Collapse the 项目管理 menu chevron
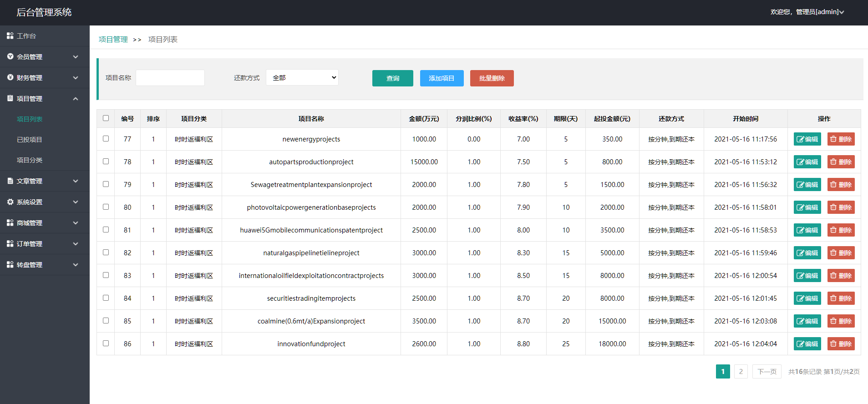 [76, 99]
